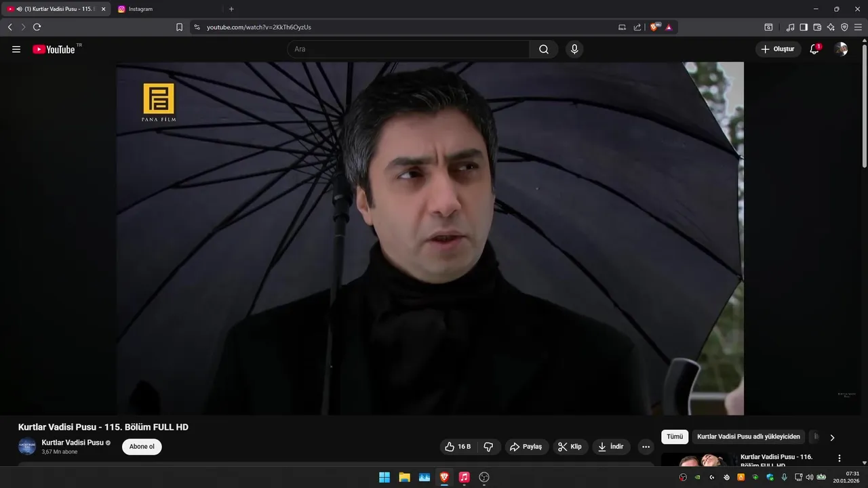Click the youtube.com address bar URL
868x488 pixels.
259,27
